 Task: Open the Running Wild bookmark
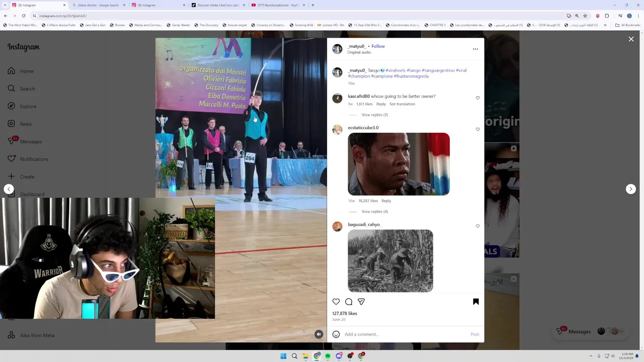[300, 25]
